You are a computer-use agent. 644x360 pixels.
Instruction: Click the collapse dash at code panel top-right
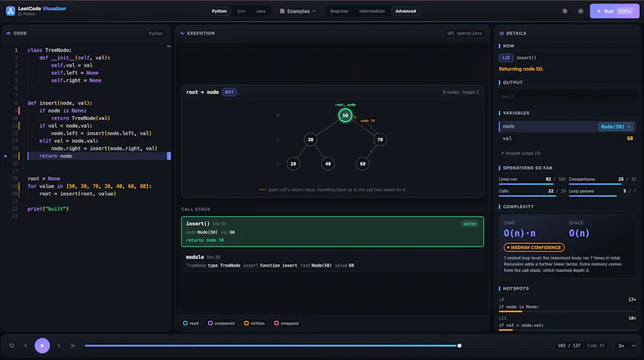pyautogui.click(x=168, y=47)
